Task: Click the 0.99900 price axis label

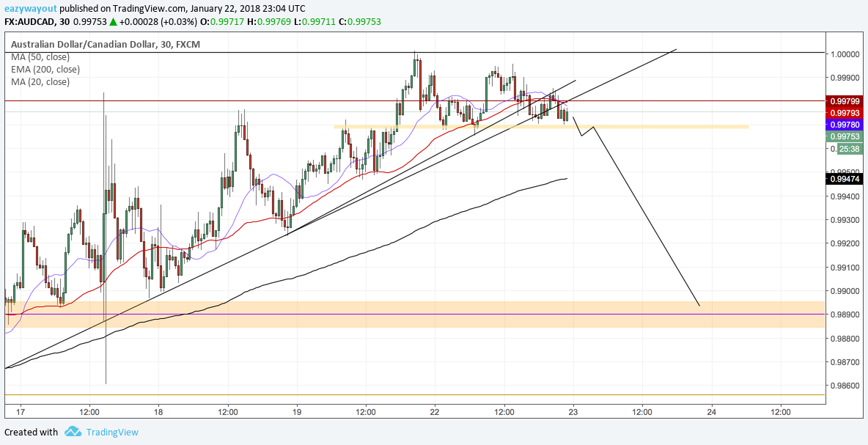Action: tap(845, 78)
